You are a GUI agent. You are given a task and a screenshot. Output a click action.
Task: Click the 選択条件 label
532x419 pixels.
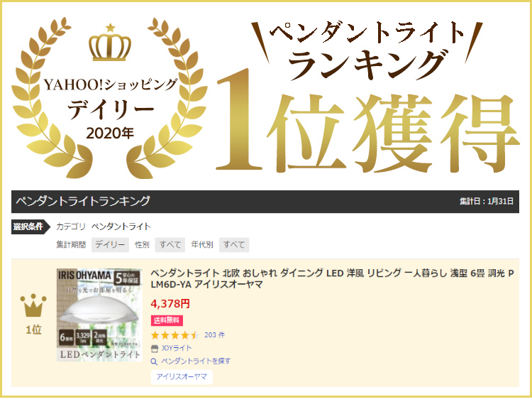click(x=31, y=227)
